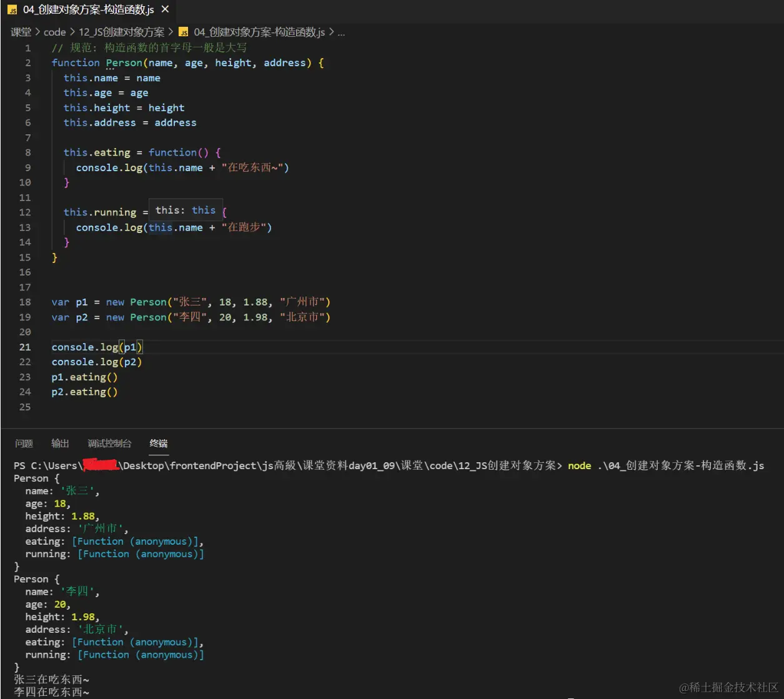Click the "广州市" string on line 18
This screenshot has width=784, height=699.
click(x=302, y=302)
